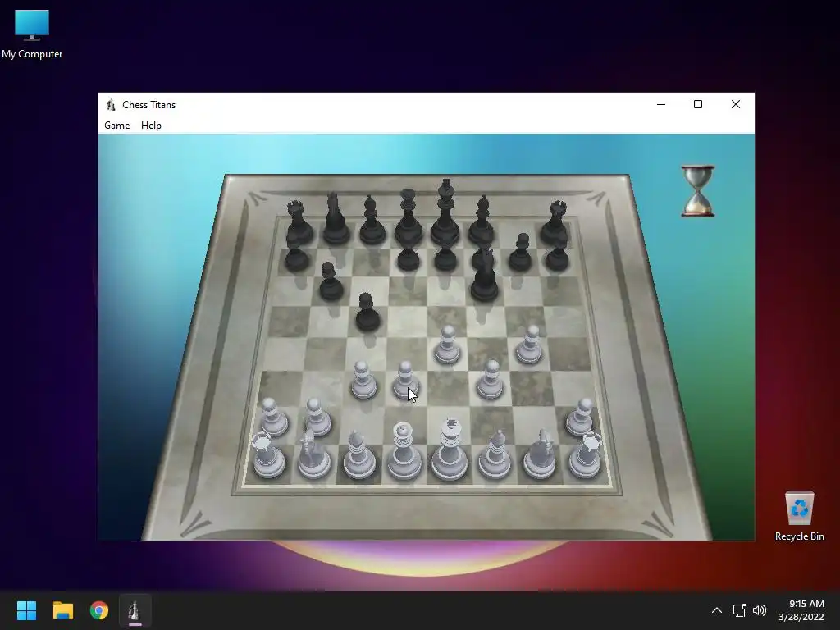The height and width of the screenshot is (630, 840).
Task: Maximize the Chess Titans window
Action: (698, 104)
